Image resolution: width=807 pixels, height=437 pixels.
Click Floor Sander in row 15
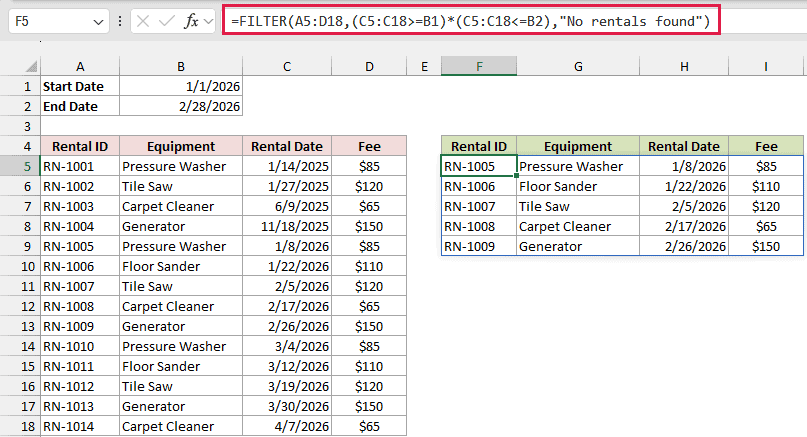pyautogui.click(x=181, y=366)
